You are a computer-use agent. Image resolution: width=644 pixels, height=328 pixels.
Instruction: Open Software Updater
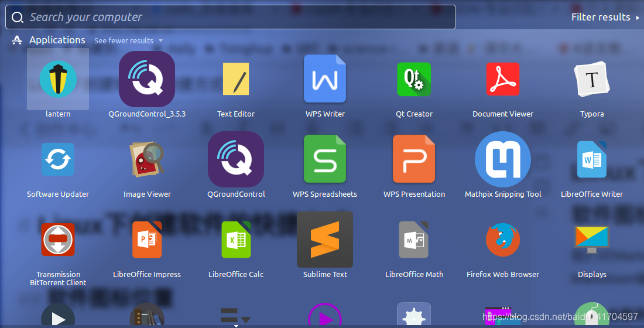pyautogui.click(x=58, y=159)
